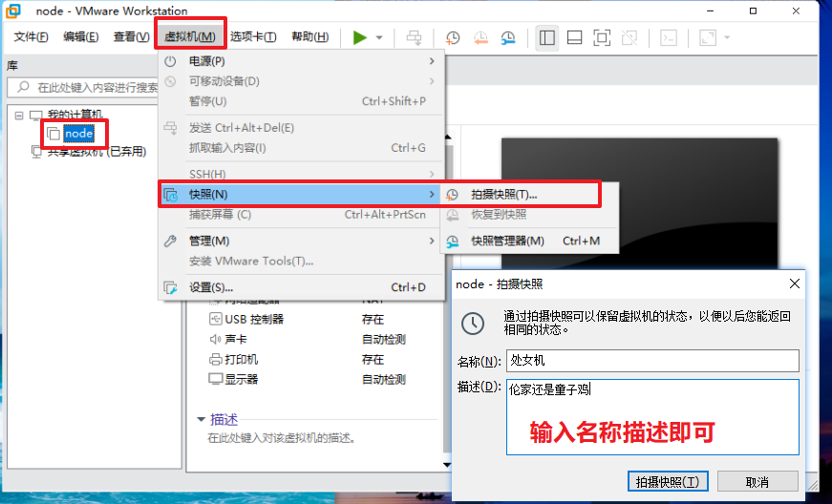The image size is (832, 504).
Task: Click the settings icon beside 设置(S)
Action: 170,287
